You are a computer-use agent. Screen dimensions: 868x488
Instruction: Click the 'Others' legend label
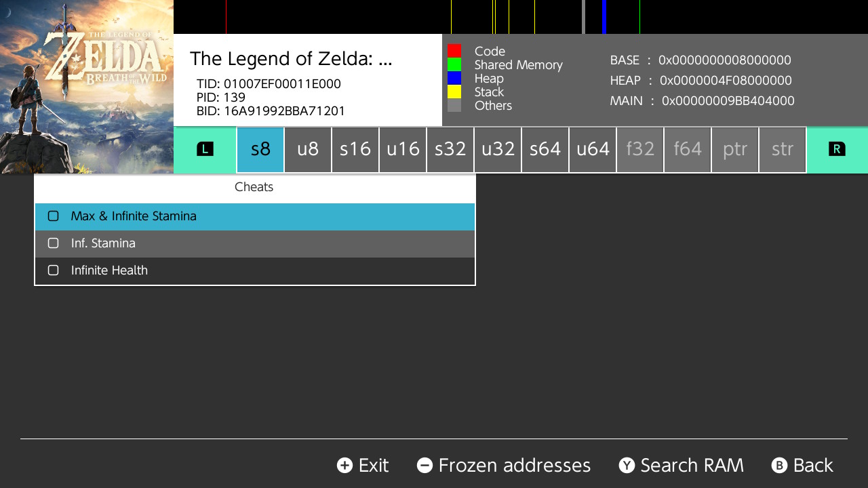[x=493, y=106]
